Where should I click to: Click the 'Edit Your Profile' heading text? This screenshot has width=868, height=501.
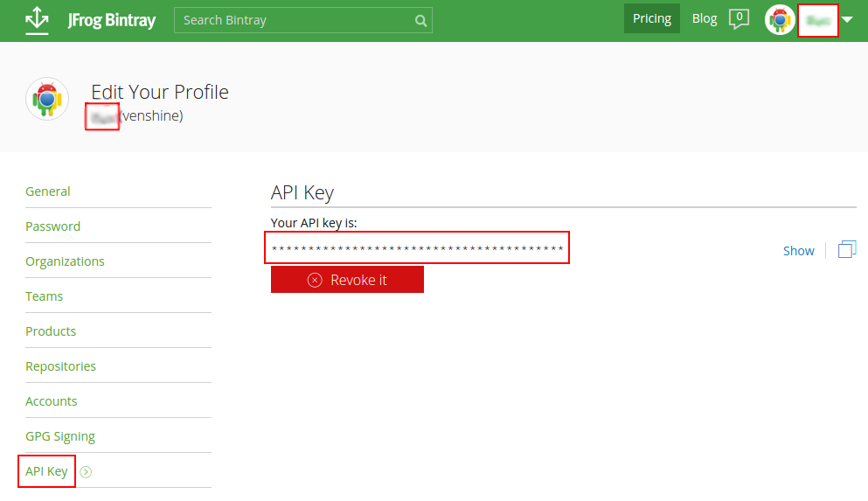pos(160,92)
